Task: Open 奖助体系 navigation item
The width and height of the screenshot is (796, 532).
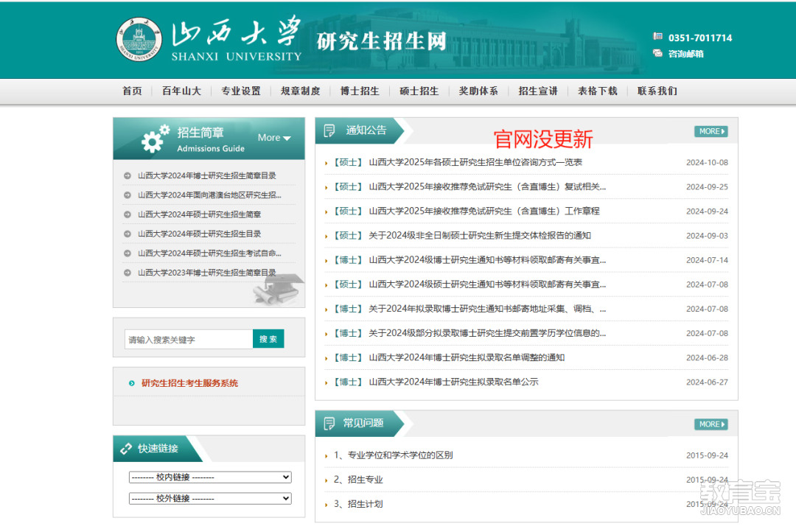Action: pos(479,91)
